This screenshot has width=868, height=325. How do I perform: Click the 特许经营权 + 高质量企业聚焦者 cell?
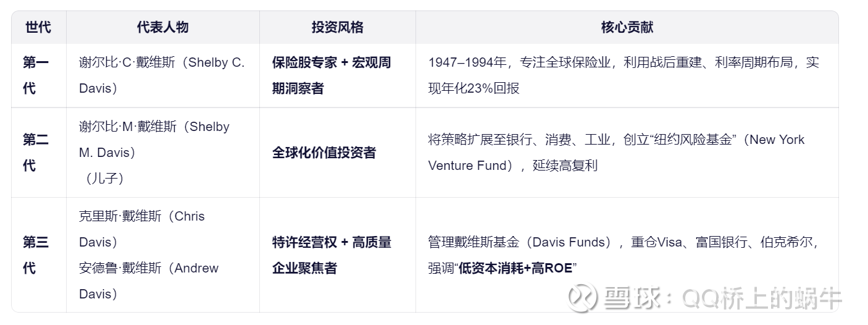(x=332, y=255)
